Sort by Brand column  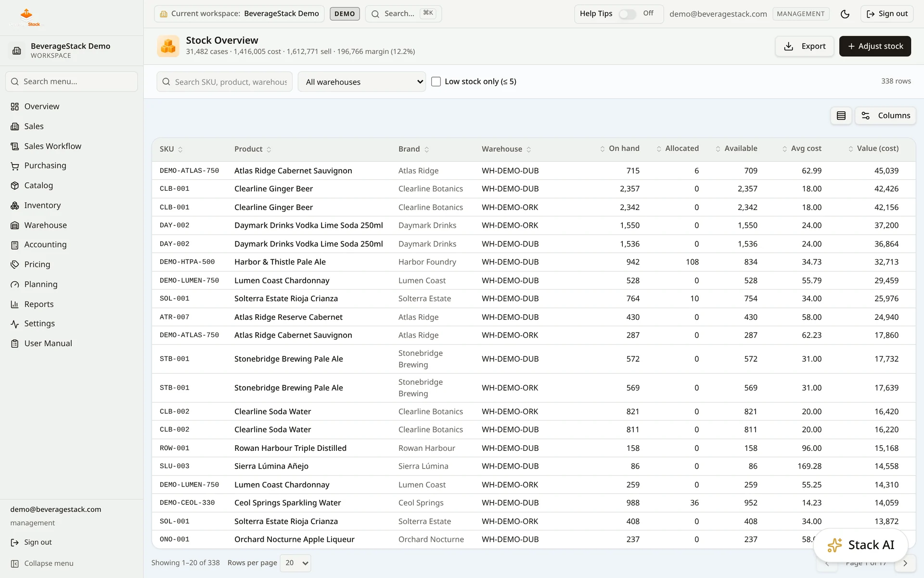[x=413, y=149]
